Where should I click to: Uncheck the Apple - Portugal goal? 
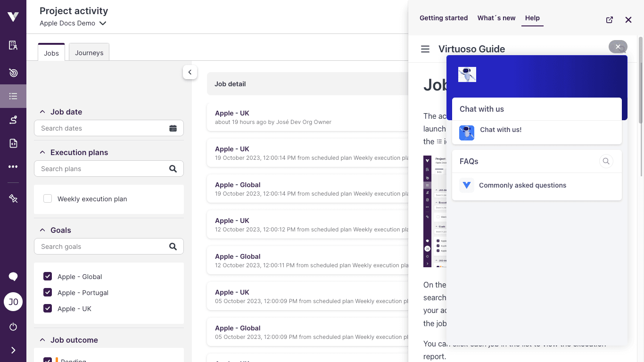pyautogui.click(x=48, y=293)
